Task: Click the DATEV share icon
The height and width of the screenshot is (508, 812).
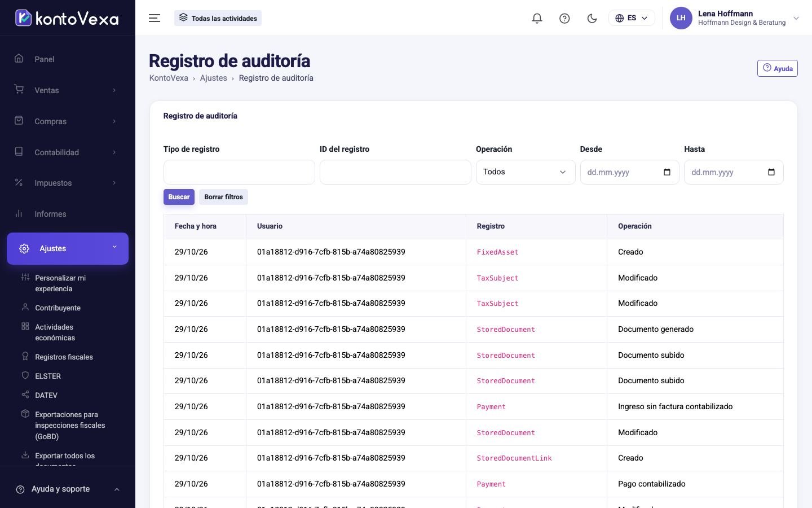Action: point(25,395)
